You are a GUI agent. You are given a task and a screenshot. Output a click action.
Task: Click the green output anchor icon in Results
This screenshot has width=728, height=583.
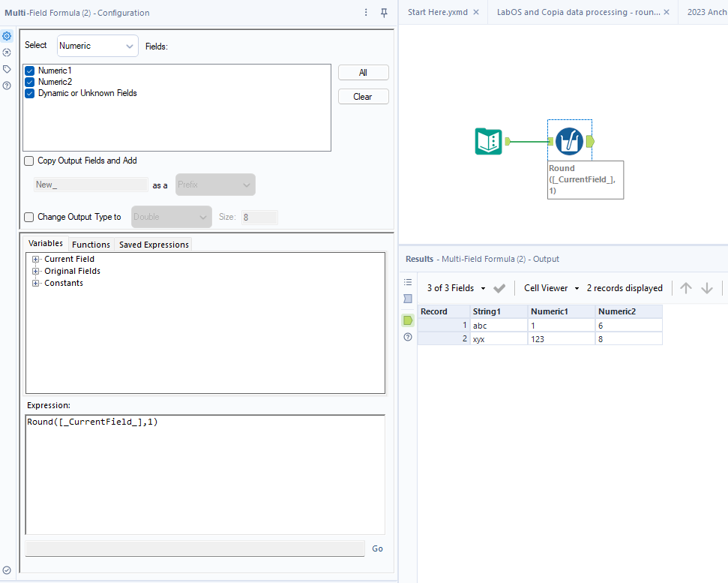(x=407, y=320)
